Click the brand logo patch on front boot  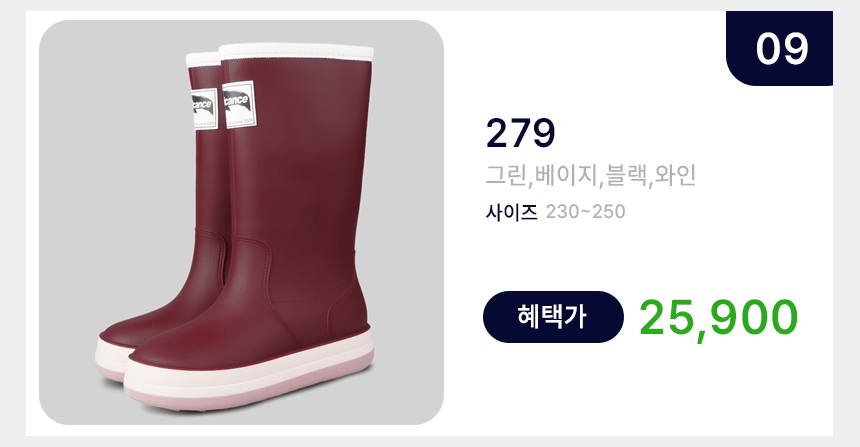[x=240, y=104]
